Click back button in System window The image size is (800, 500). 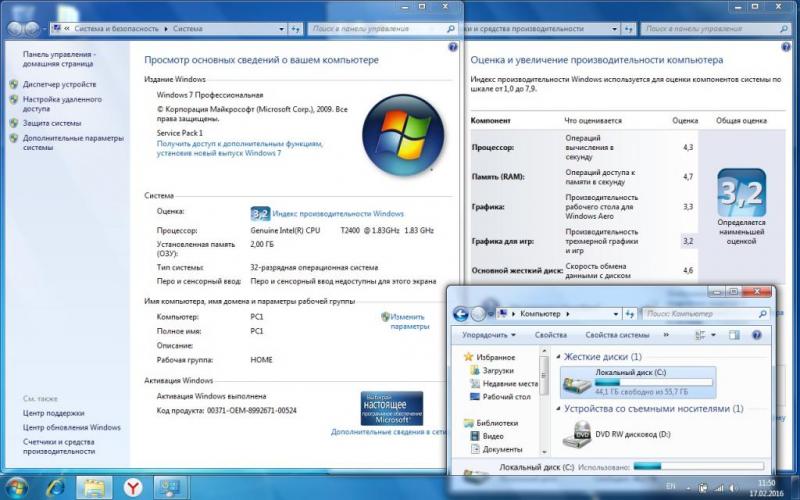point(14,29)
